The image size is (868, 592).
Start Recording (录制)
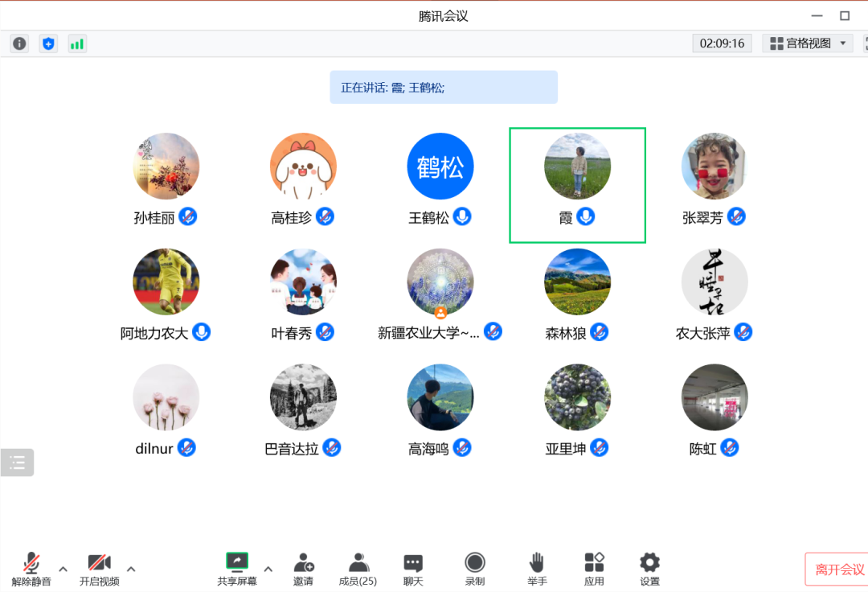pyautogui.click(x=475, y=568)
